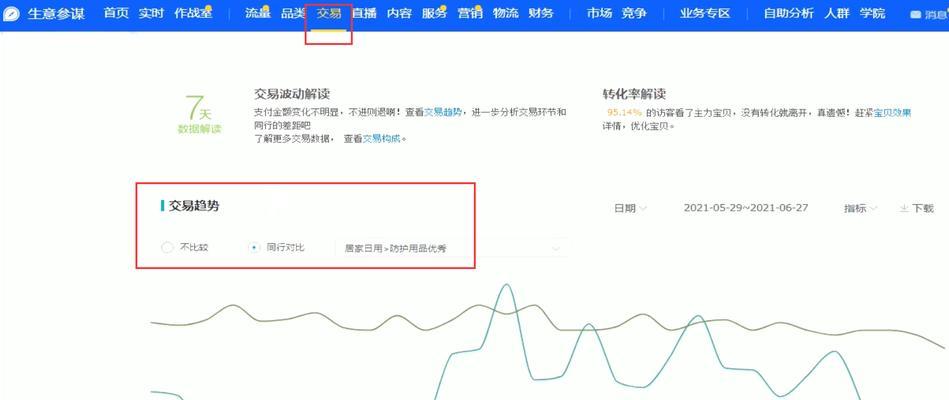This screenshot has width=949, height=400.
Task: Switch to the 流量 menu
Action: click(257, 13)
